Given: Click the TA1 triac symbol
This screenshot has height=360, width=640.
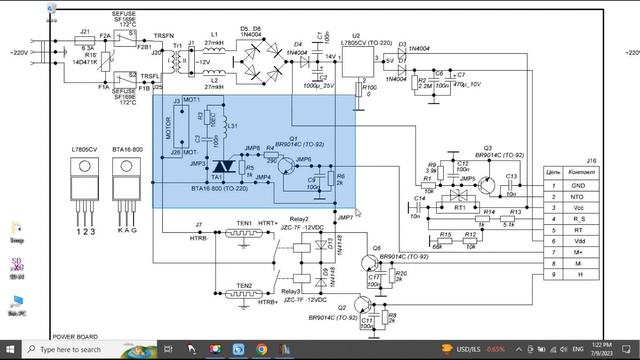Looking at the screenshot, I should click(223, 167).
